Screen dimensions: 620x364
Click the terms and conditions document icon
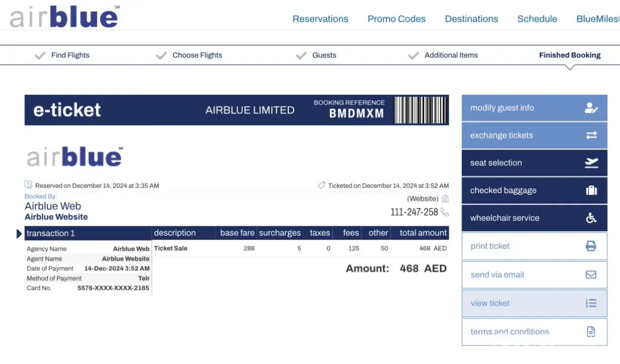591,332
